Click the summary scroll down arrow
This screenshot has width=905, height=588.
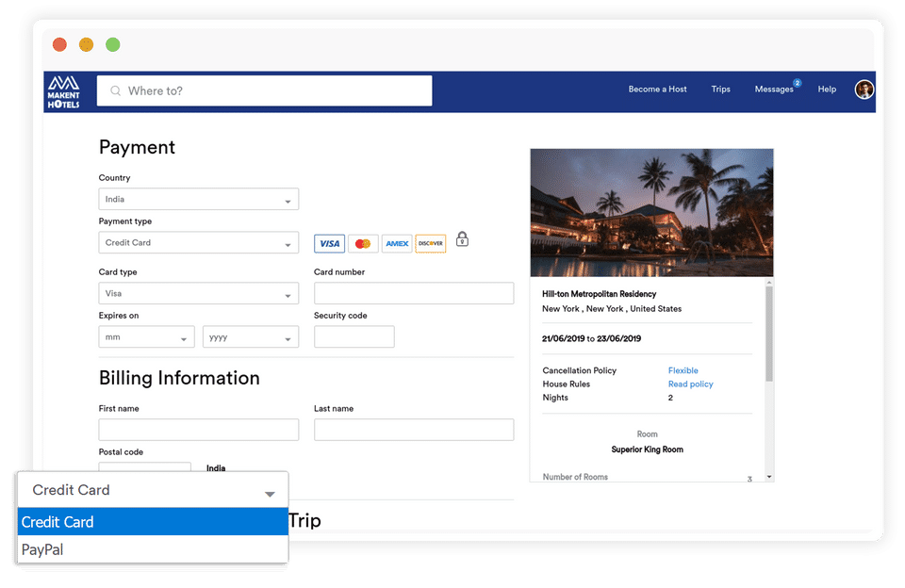(x=769, y=477)
